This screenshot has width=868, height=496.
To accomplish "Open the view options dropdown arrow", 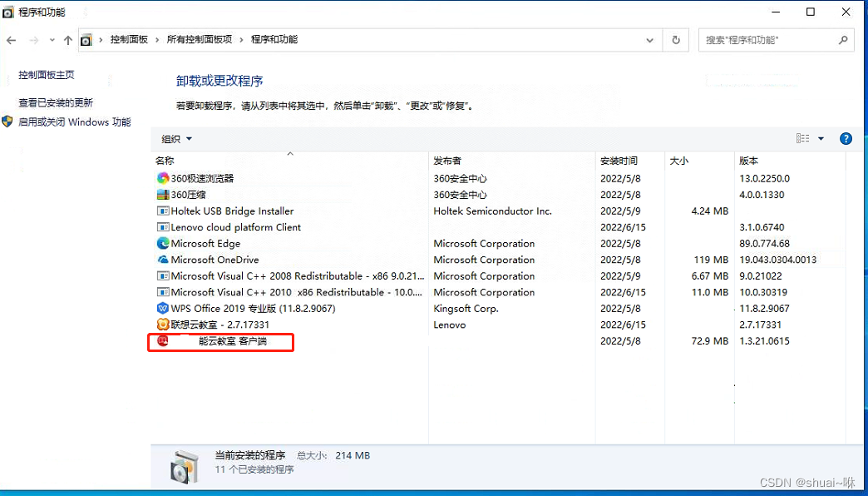I will coord(821,139).
